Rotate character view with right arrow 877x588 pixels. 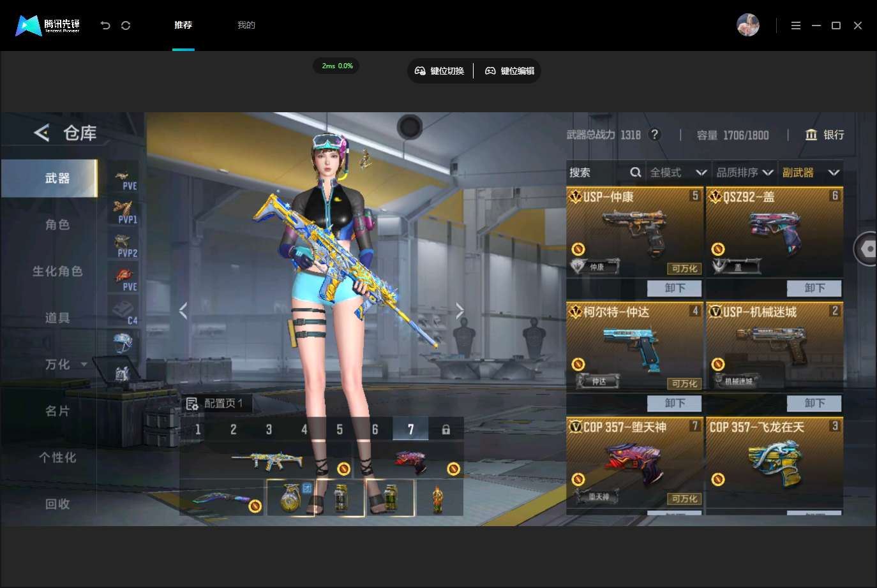tap(460, 311)
